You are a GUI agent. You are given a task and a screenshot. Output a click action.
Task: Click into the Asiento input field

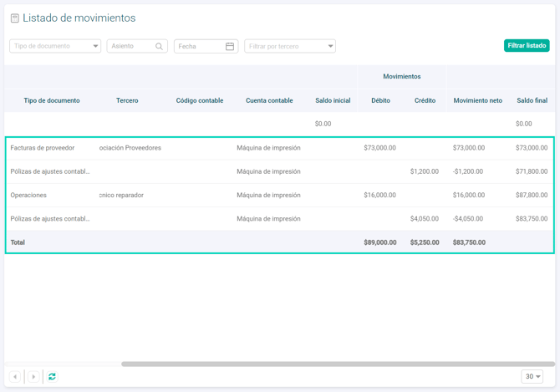pos(130,47)
